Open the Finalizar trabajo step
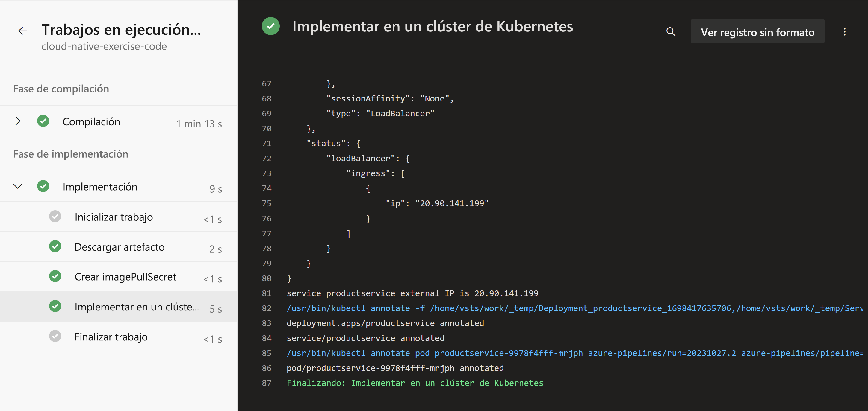 (111, 337)
